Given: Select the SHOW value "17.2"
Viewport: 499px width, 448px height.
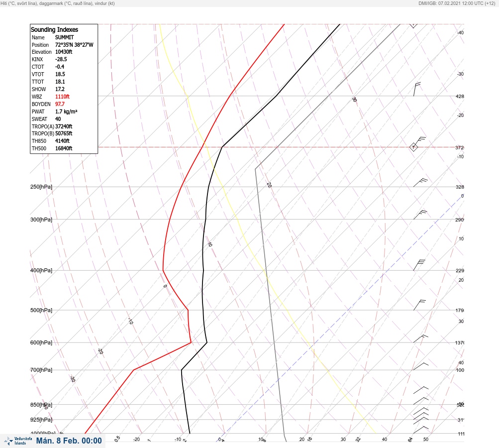Looking at the screenshot, I should pyautogui.click(x=60, y=89).
